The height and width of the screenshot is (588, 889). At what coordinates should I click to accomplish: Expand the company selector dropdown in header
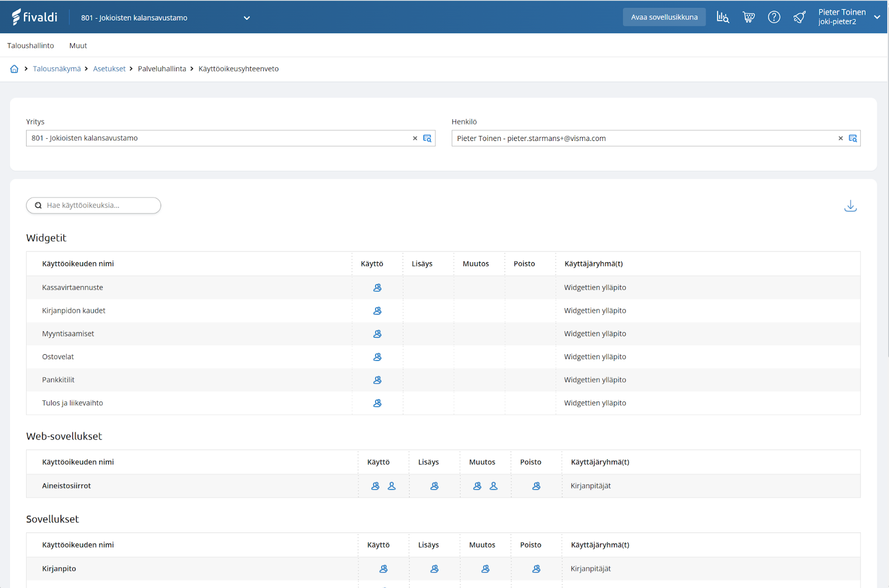(247, 18)
